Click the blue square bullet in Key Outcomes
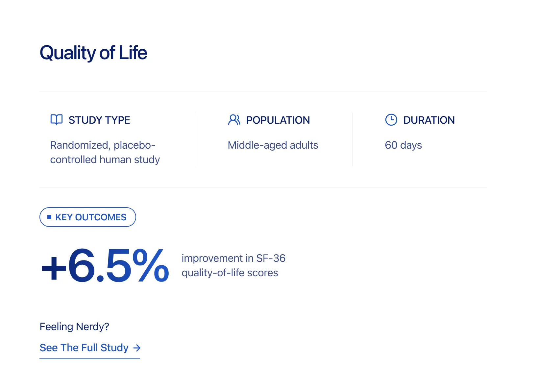Viewport: 536px width, 392px height. (49, 217)
